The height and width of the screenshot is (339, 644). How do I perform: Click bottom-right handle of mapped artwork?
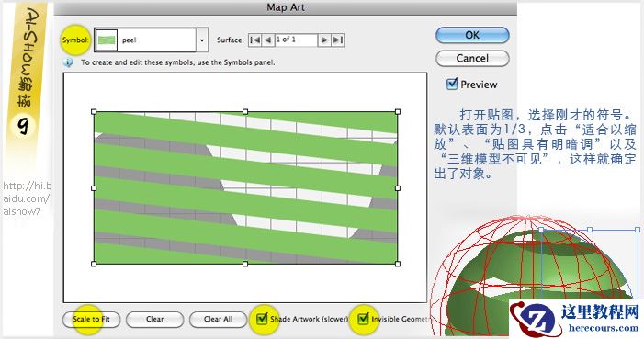tap(398, 264)
